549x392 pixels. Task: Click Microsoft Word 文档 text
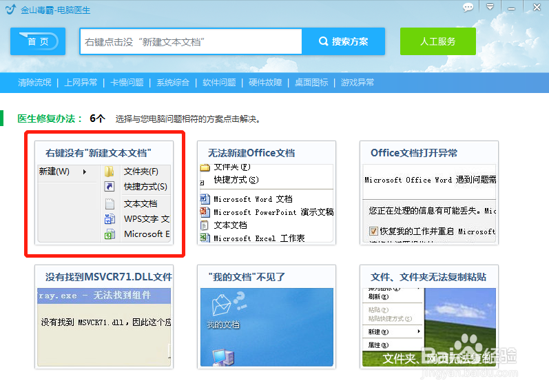tap(253, 199)
